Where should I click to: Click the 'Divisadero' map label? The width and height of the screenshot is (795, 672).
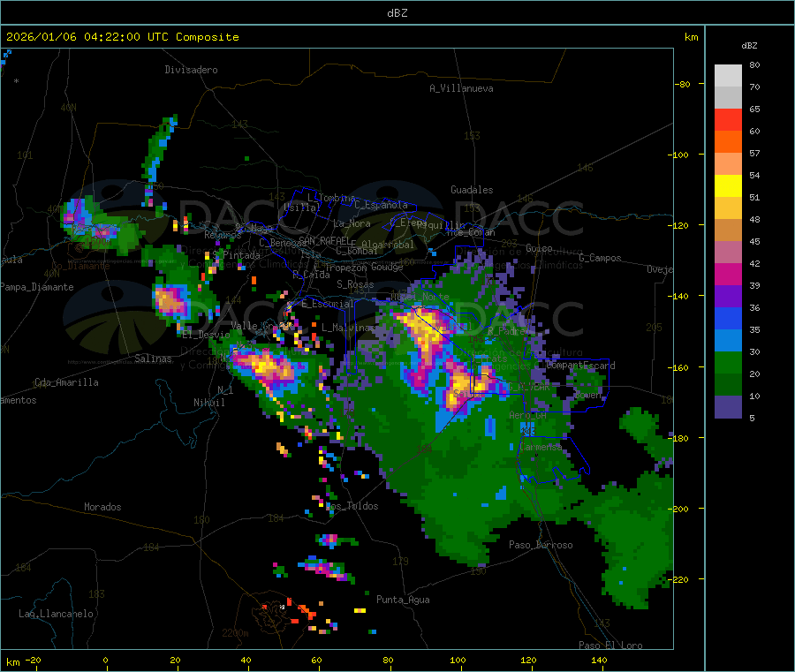click(191, 70)
